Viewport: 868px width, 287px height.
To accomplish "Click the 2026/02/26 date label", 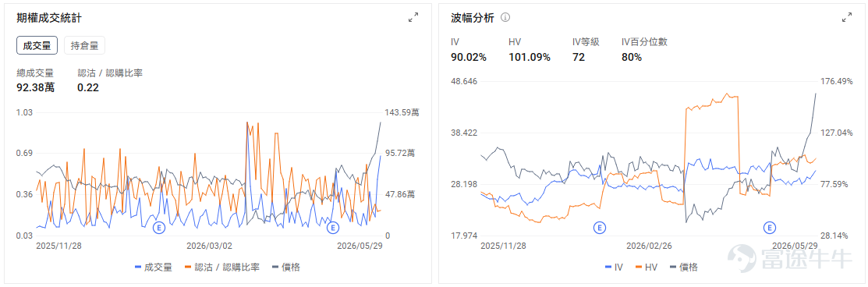I will (x=649, y=245).
